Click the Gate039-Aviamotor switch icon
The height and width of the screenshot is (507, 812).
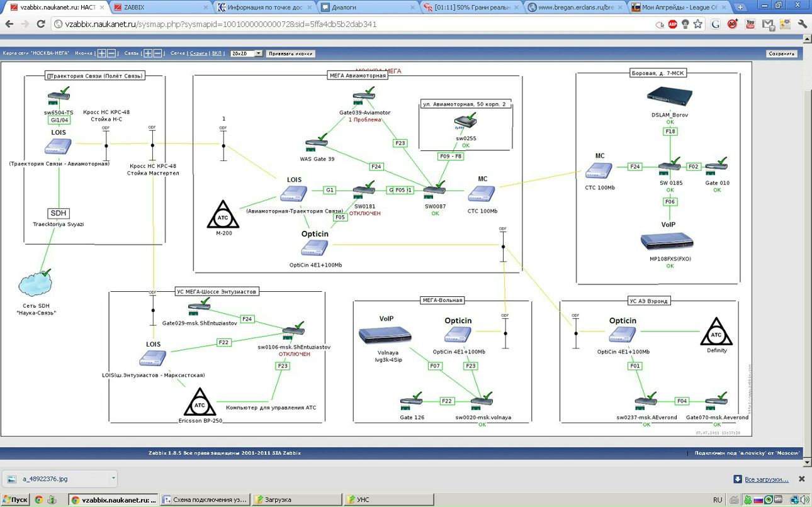click(364, 98)
